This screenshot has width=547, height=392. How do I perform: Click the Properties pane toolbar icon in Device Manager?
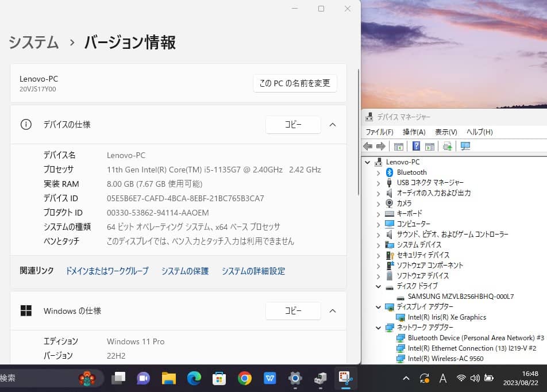pos(430,146)
